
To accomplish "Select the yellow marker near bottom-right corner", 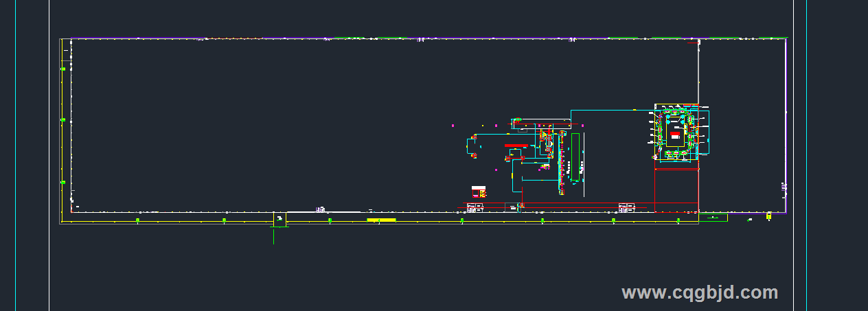I will pos(768,216).
